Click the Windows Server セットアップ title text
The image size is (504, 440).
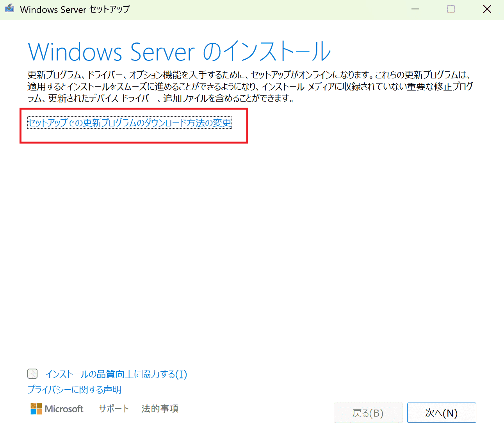tap(75, 9)
